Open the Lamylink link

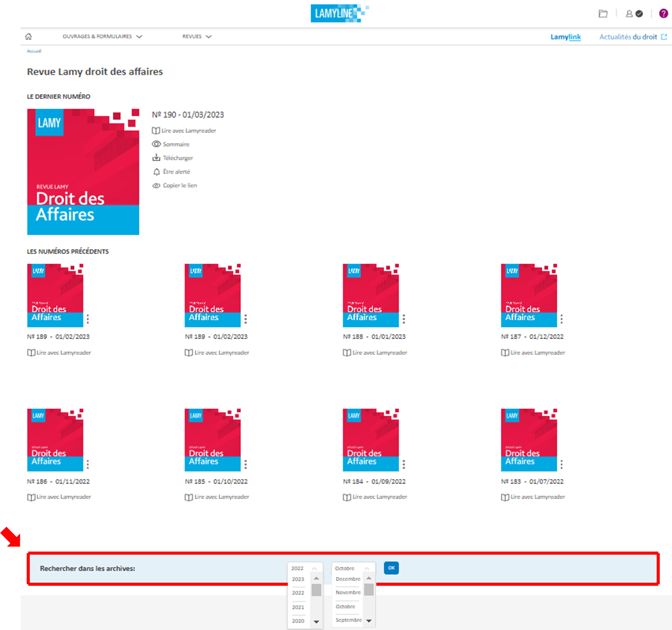566,37
